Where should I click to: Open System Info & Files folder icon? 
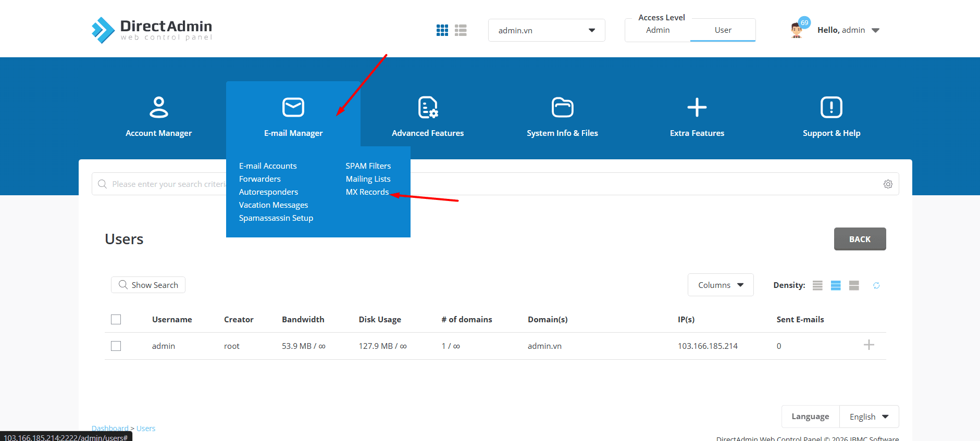[562, 107]
